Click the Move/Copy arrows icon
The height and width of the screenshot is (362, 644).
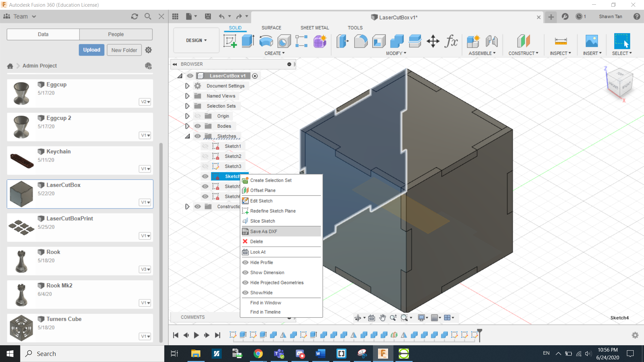[x=433, y=41]
